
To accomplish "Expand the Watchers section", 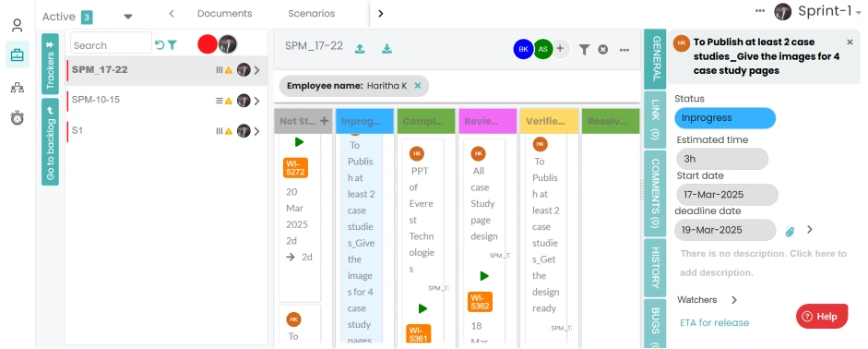I will (734, 300).
